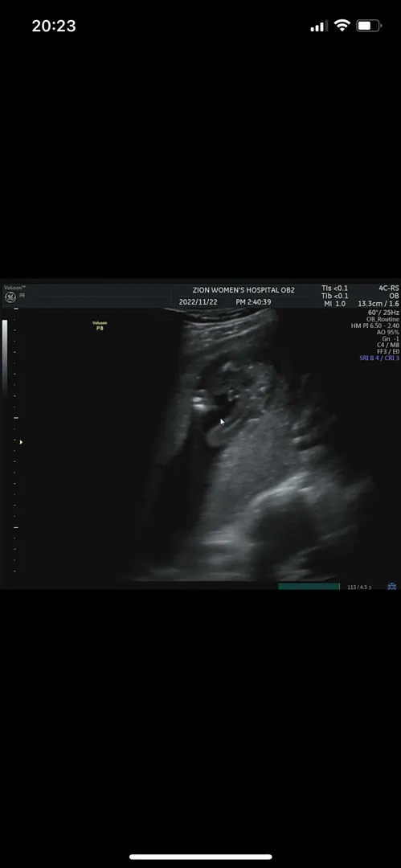Click the 13.3cm / 1.6 depth value

click(x=378, y=303)
